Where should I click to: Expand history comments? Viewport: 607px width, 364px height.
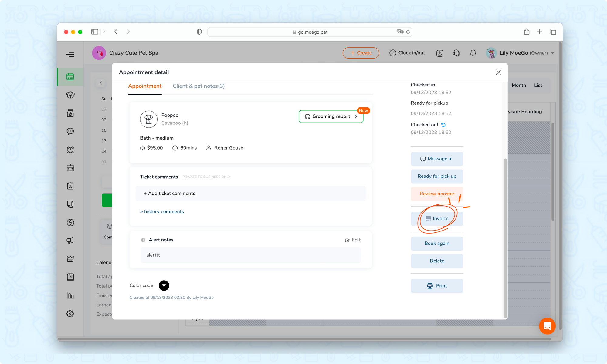pyautogui.click(x=162, y=211)
